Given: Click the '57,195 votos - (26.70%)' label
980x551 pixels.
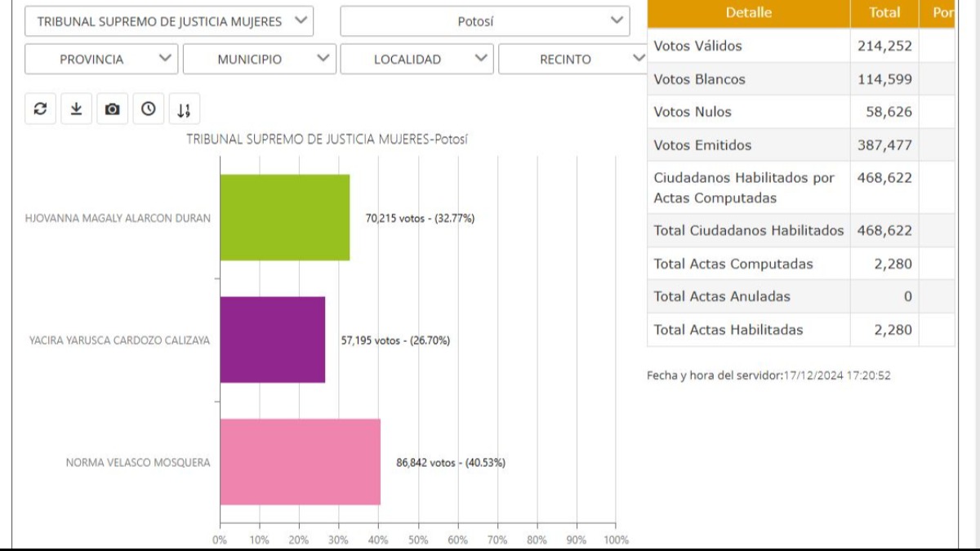Looking at the screenshot, I should click(395, 340).
